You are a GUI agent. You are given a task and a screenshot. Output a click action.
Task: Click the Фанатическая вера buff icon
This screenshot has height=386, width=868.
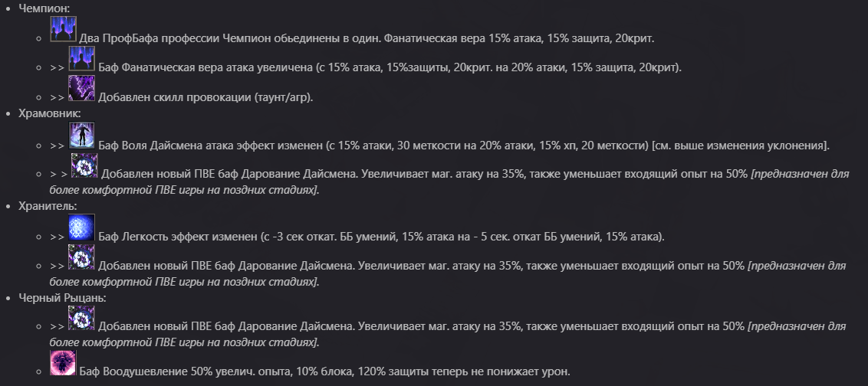tap(81, 59)
